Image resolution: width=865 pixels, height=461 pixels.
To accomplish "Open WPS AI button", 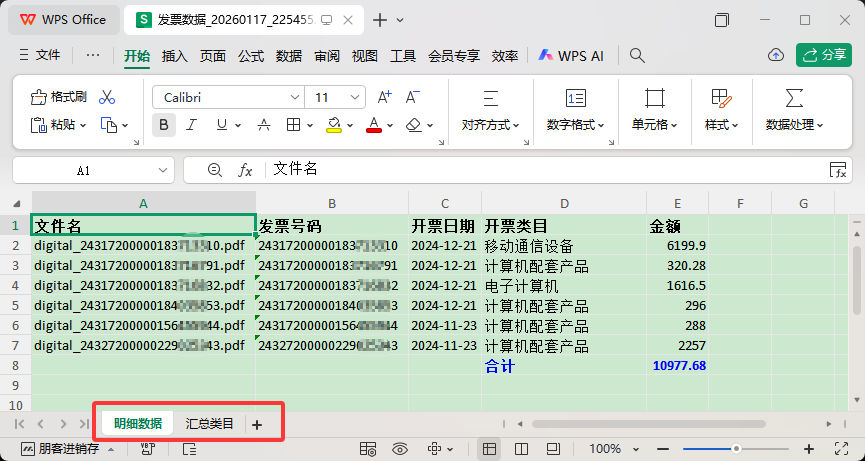I will pos(571,56).
